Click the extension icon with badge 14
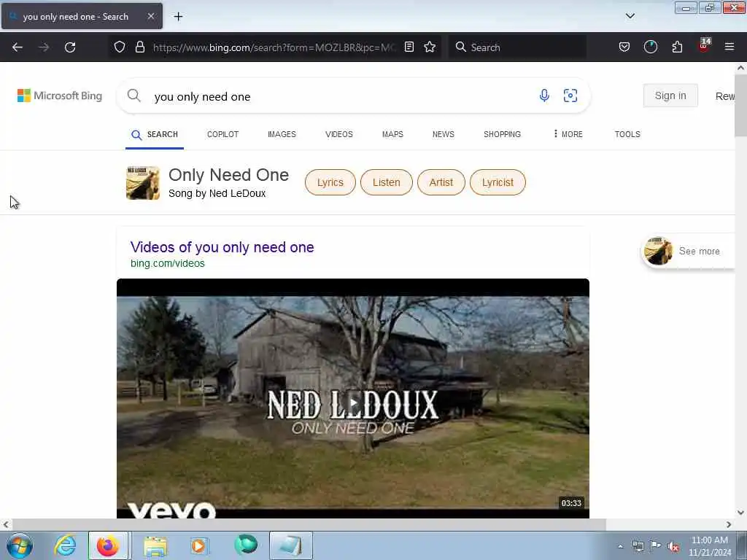The height and width of the screenshot is (560, 747). [704, 46]
